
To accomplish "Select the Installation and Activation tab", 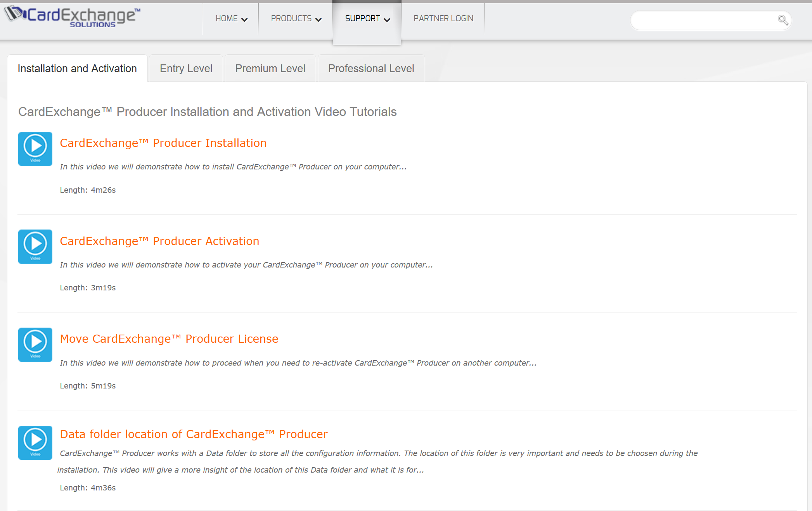I will [77, 69].
